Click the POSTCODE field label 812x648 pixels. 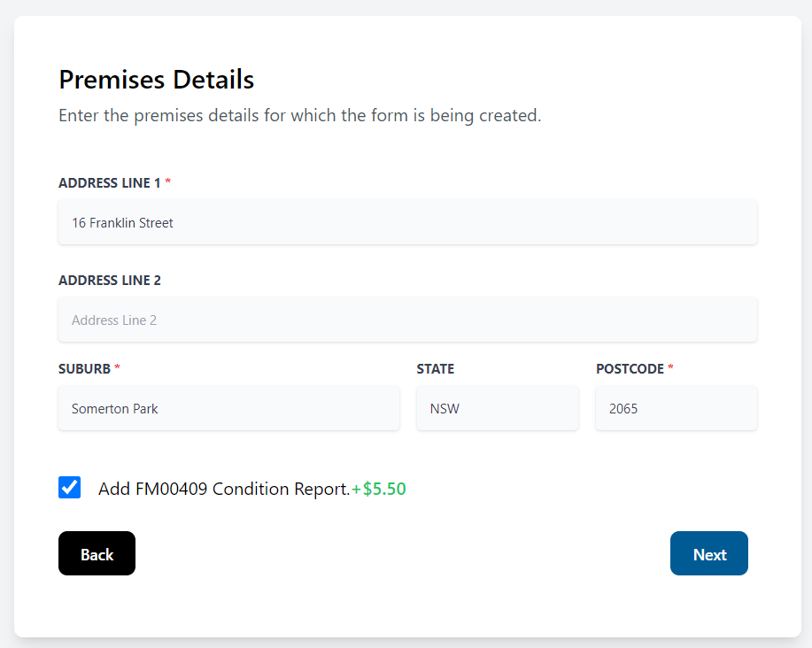click(630, 368)
